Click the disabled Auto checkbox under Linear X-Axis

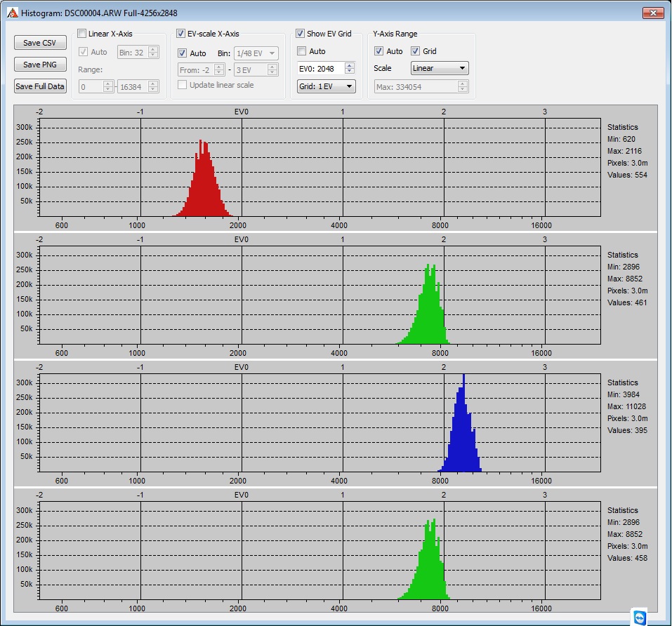point(83,52)
